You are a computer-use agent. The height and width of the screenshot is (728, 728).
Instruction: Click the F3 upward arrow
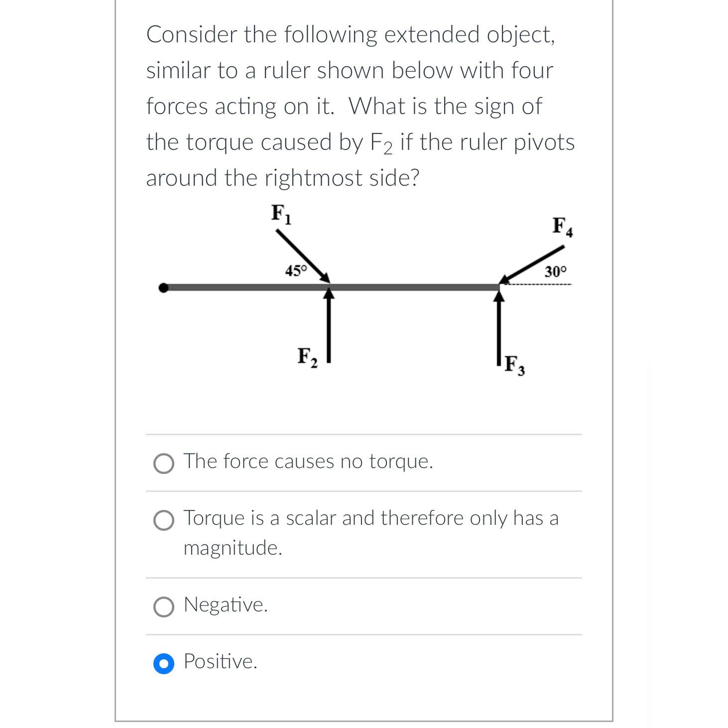pos(498,324)
